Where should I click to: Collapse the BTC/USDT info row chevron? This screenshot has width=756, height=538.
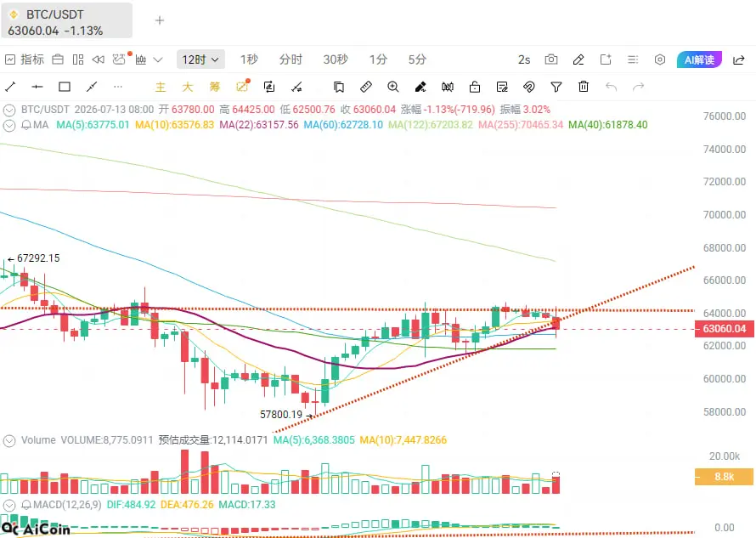[8, 110]
